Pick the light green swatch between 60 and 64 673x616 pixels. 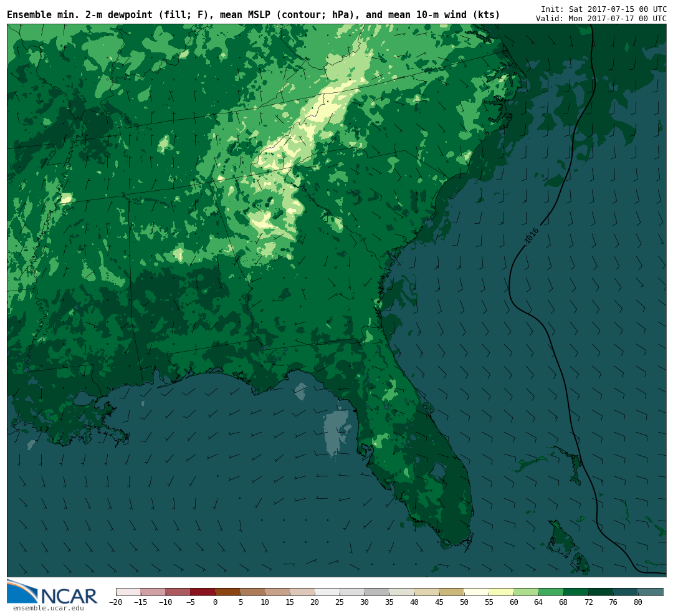[x=527, y=592]
